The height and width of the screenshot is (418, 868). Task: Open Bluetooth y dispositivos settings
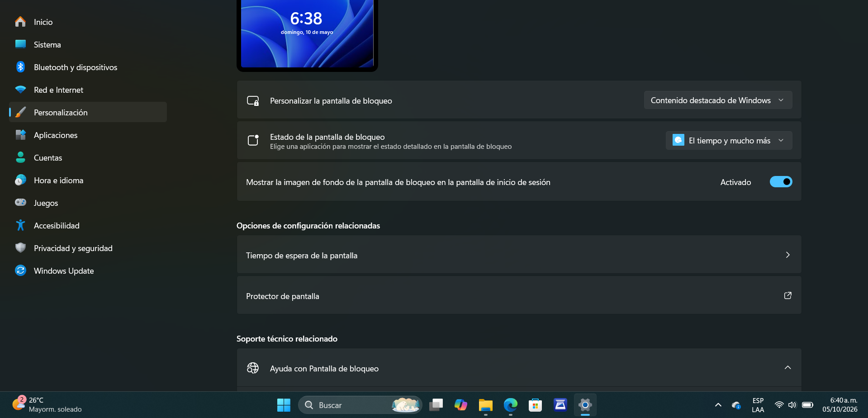click(88, 67)
